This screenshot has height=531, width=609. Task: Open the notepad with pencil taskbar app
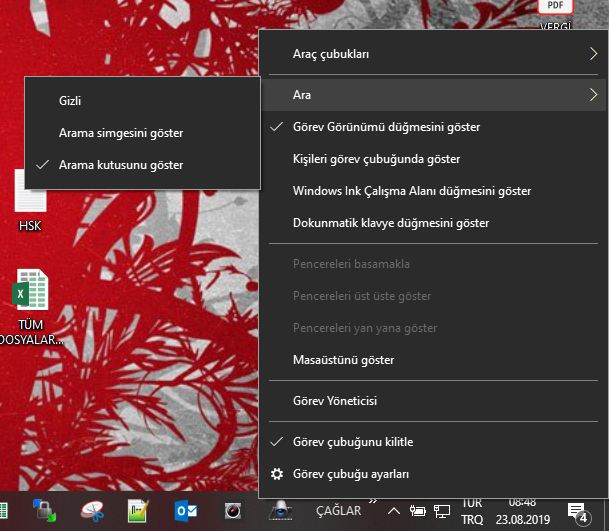139,511
